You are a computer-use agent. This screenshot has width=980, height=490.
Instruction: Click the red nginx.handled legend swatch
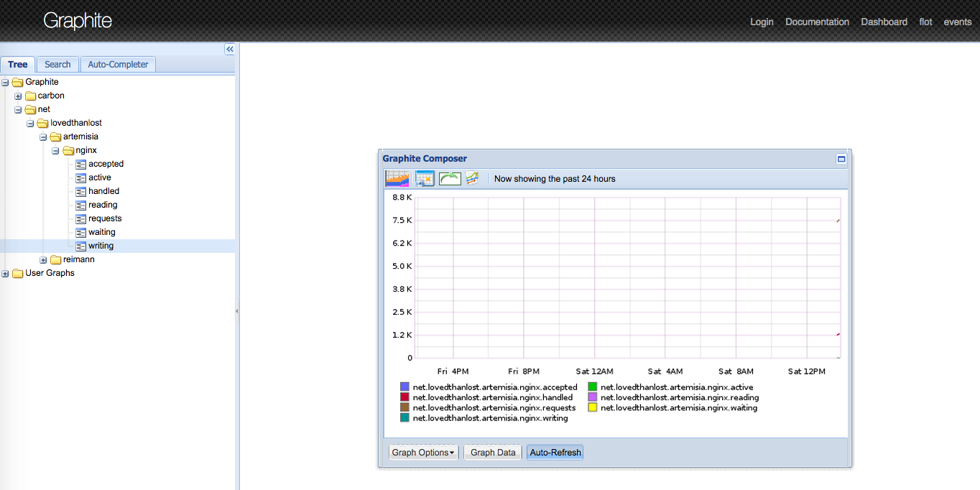(x=405, y=397)
